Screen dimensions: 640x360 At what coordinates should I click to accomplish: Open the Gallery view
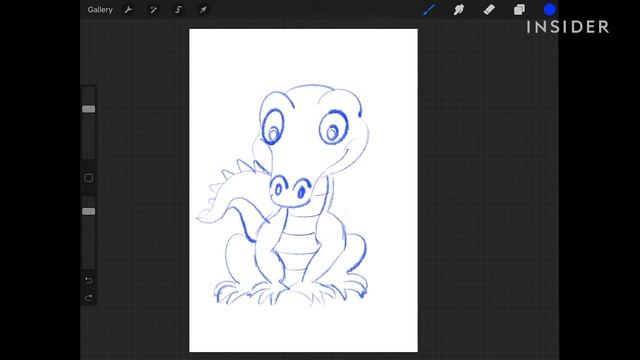100,10
